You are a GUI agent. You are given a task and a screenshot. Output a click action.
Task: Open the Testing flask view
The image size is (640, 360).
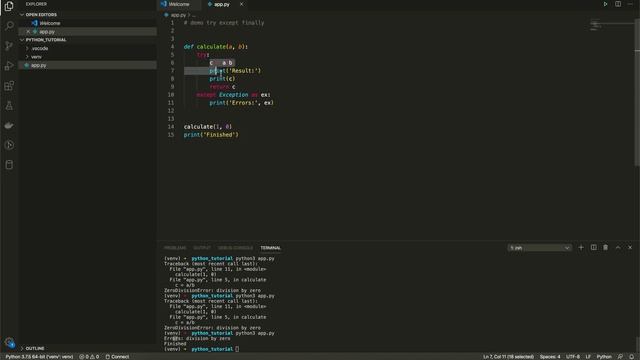pyautogui.click(x=9, y=106)
